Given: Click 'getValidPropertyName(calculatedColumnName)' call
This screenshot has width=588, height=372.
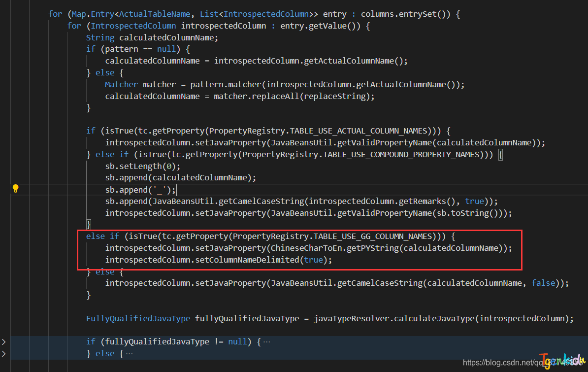Looking at the screenshot, I should coord(438,143).
